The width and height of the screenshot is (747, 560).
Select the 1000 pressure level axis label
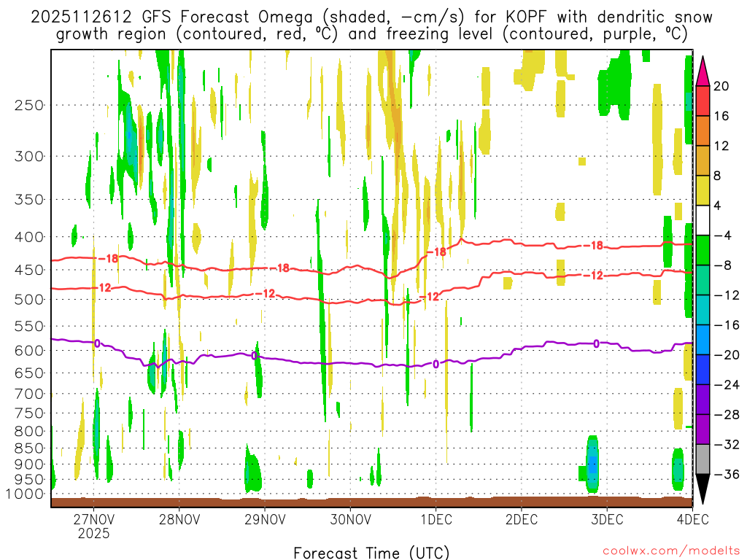pyautogui.click(x=26, y=494)
